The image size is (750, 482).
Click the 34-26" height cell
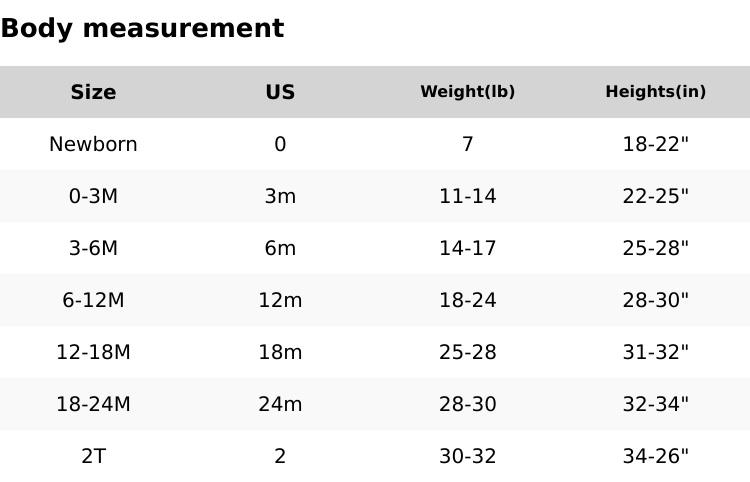click(655, 456)
